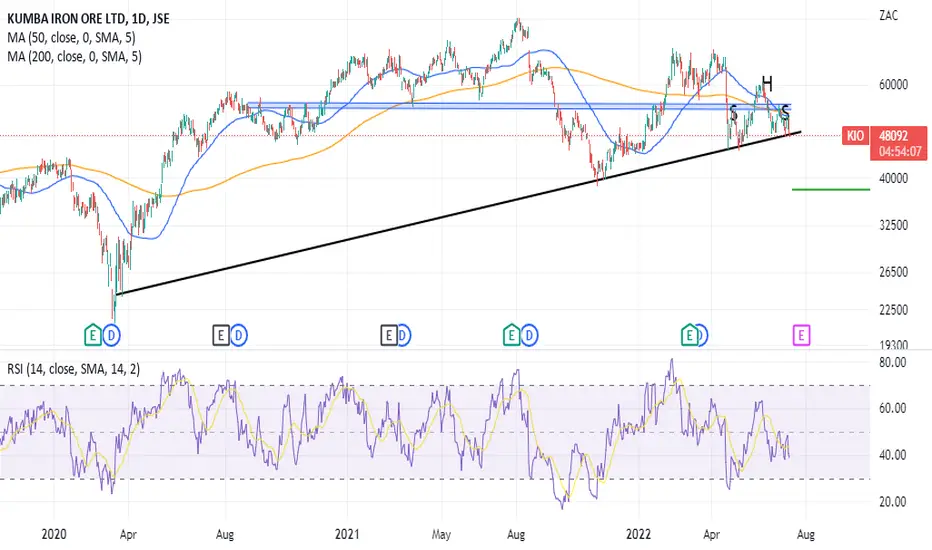Viewport: 932px width, 550px height.
Task: Click the 80.00 RSI axis label
Action: point(892,362)
